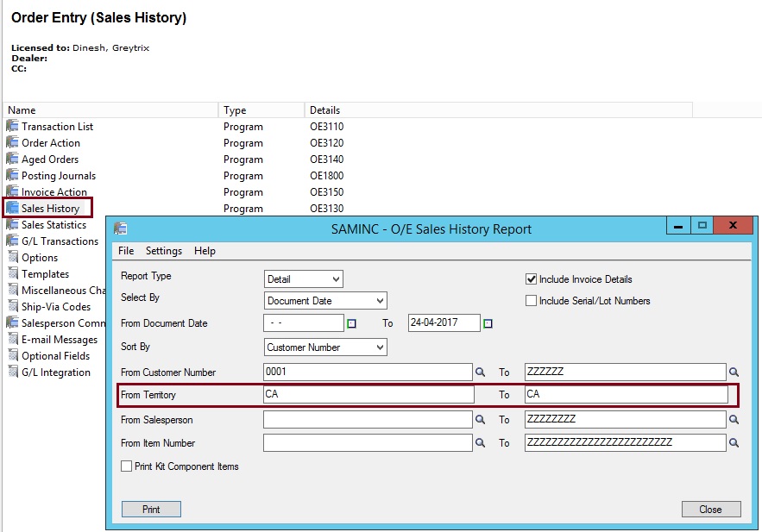762x532 pixels.
Task: Open the Settings menu
Action: pyautogui.click(x=164, y=251)
